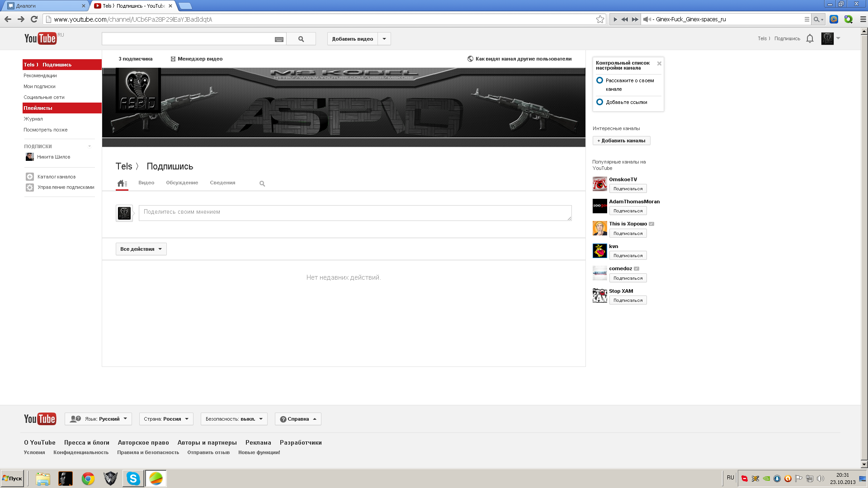The width and height of the screenshot is (868, 488).
Task: Open Chrome from the taskbar
Action: click(88, 479)
